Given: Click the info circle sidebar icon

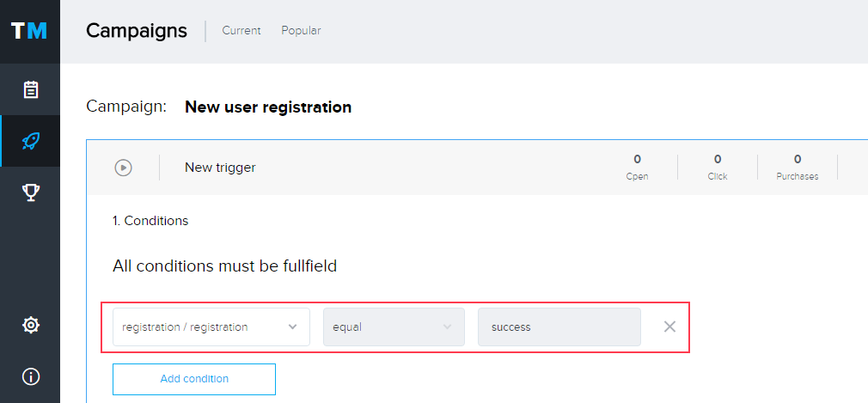Looking at the screenshot, I should coord(30,377).
